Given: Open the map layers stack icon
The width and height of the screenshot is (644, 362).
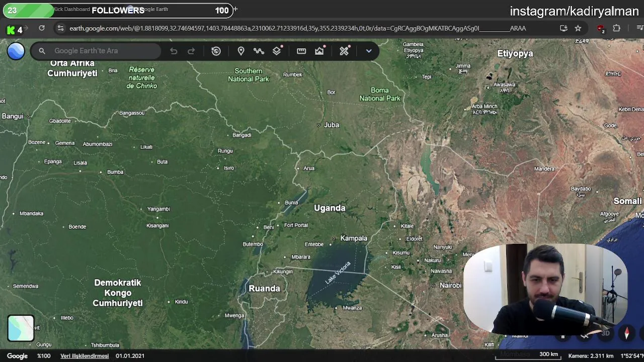Looking at the screenshot, I should point(277,51).
